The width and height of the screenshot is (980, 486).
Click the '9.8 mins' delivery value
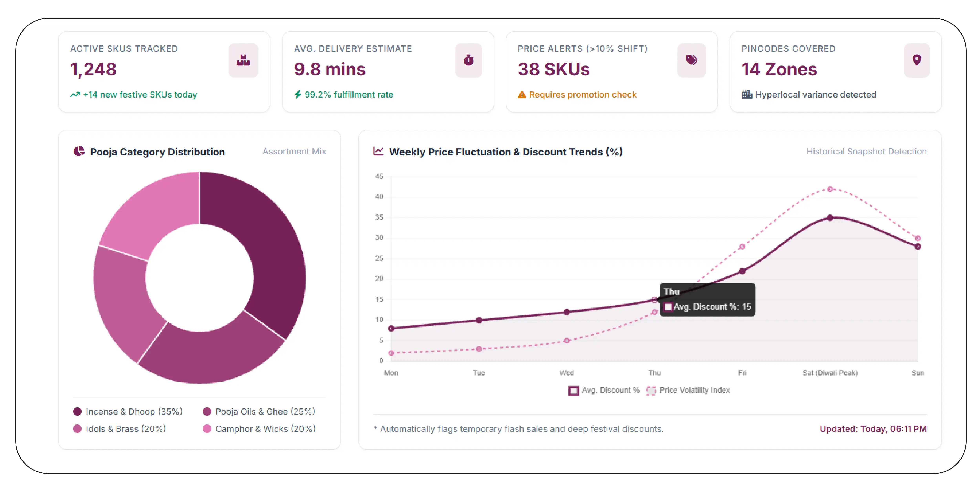click(329, 69)
